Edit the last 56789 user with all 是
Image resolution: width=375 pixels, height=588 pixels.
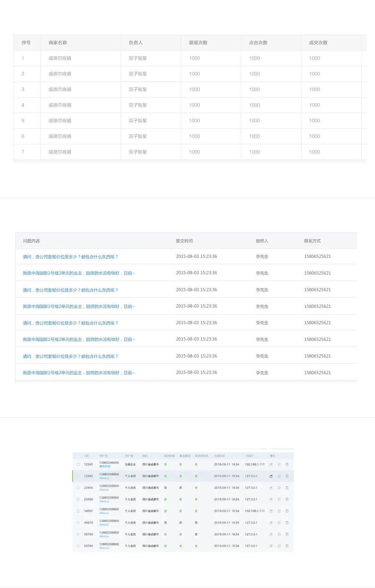(271, 546)
